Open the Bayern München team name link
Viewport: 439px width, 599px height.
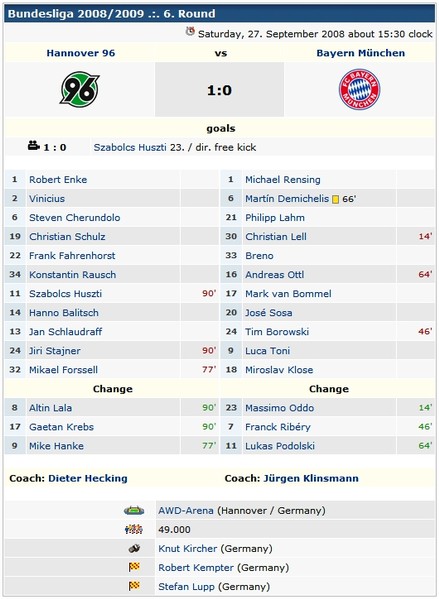(x=361, y=53)
